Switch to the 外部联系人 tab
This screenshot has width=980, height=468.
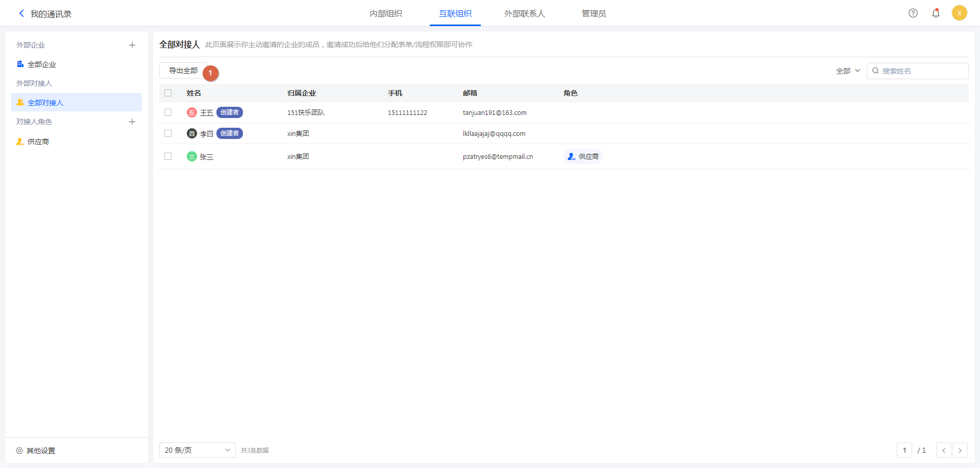click(x=524, y=14)
